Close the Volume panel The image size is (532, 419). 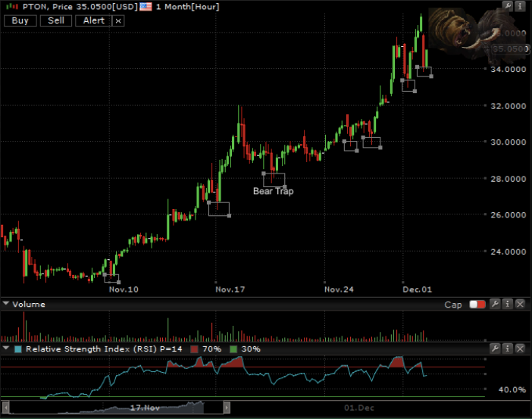520,304
